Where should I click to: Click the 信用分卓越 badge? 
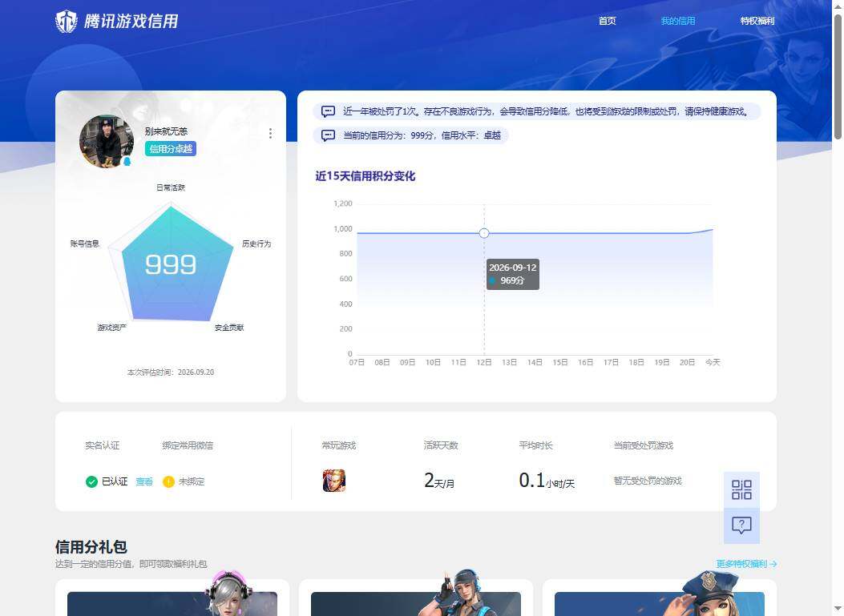(x=170, y=149)
